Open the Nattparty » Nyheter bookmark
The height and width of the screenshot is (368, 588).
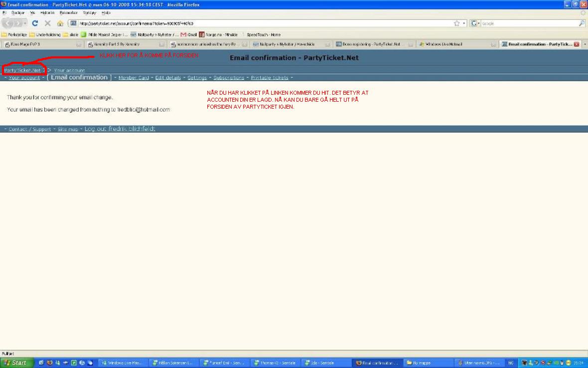154,34
